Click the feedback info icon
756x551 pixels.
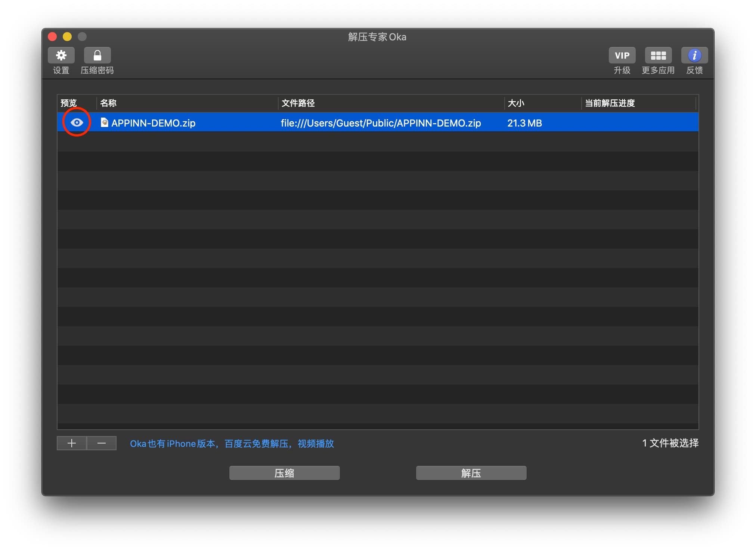coord(694,55)
